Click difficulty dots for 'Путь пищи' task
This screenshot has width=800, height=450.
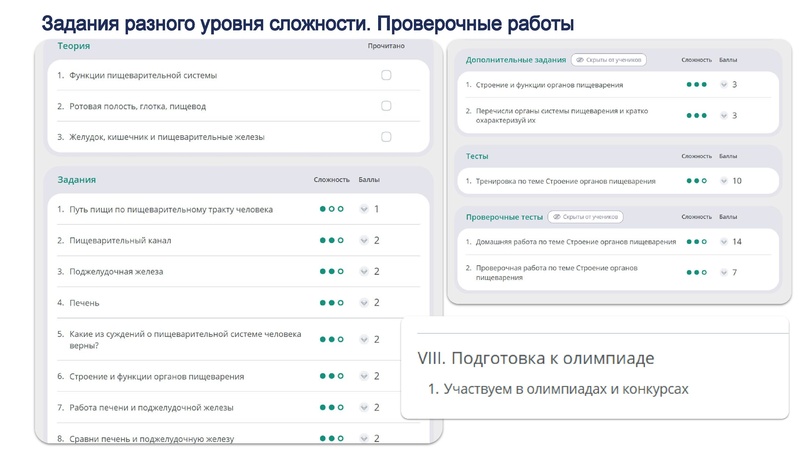(332, 209)
